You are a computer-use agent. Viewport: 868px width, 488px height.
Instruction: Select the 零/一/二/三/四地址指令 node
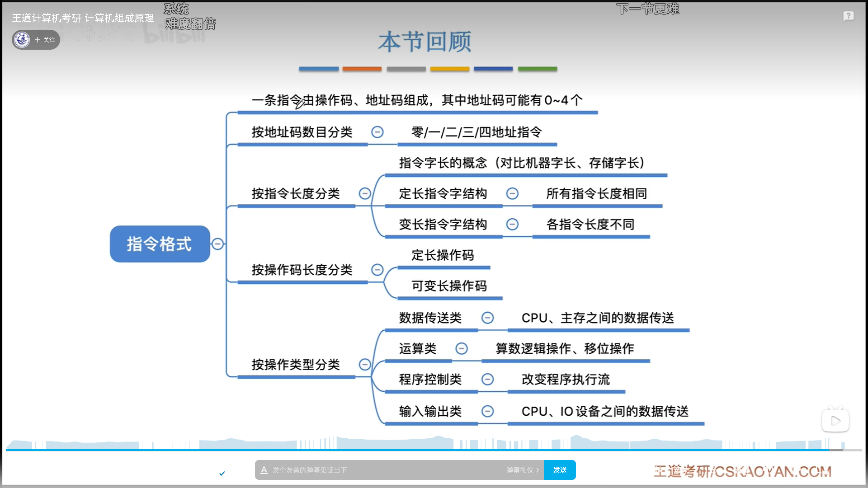pos(477,132)
